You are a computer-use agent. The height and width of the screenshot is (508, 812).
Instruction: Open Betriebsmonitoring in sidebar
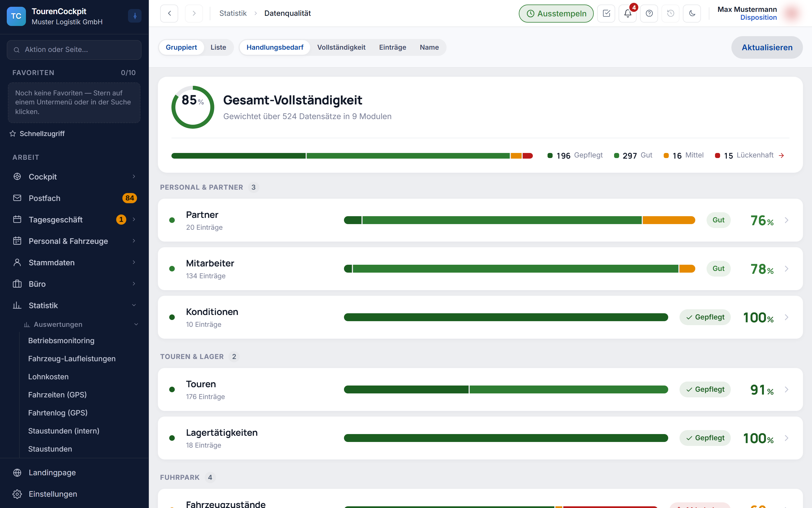(x=61, y=341)
